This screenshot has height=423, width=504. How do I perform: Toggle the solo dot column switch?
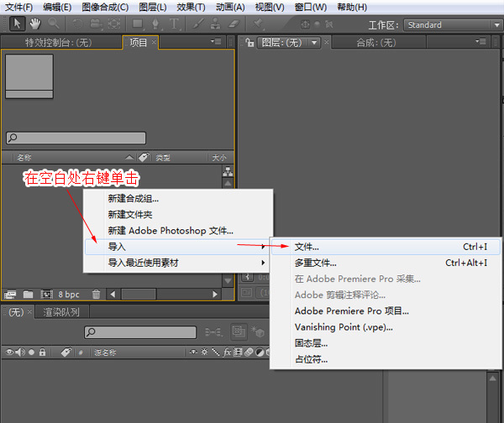click(x=32, y=352)
